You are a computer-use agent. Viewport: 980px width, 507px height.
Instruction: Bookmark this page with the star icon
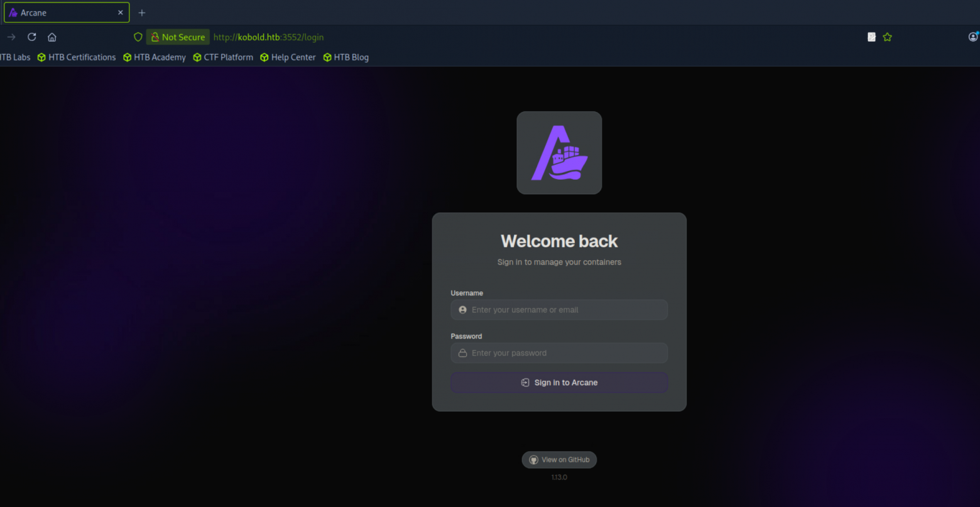pos(887,36)
